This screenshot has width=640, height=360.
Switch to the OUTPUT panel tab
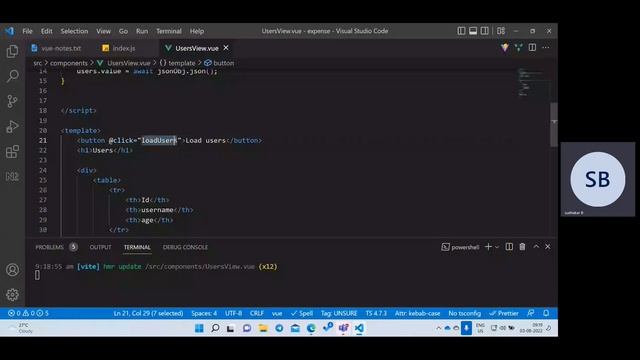click(x=100, y=247)
